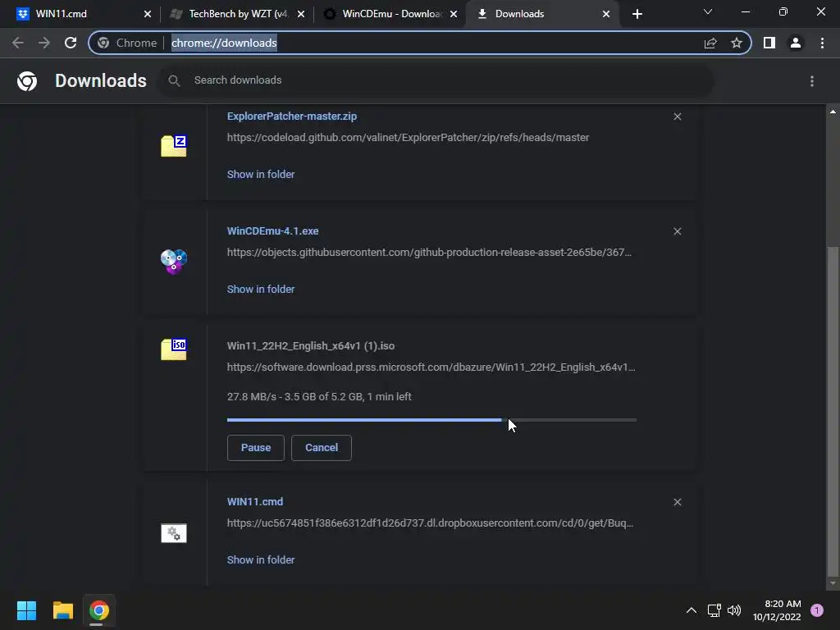Click the browser back arrow

click(18, 43)
